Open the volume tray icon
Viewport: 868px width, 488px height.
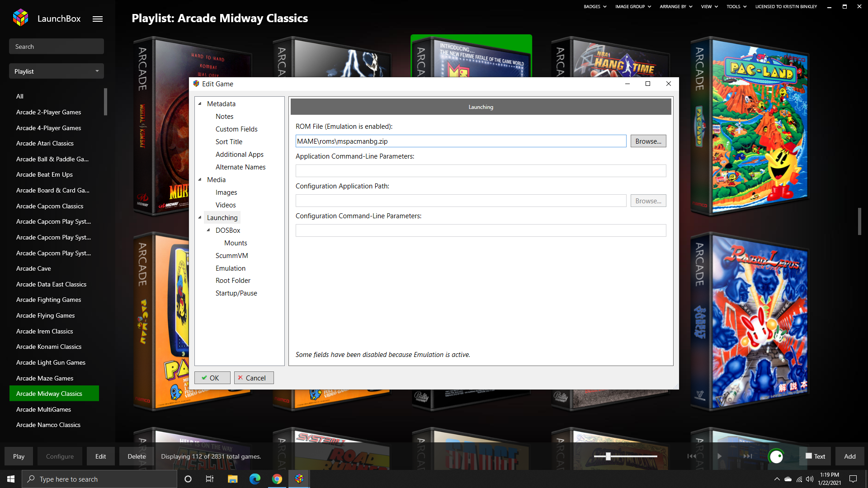[x=810, y=479]
